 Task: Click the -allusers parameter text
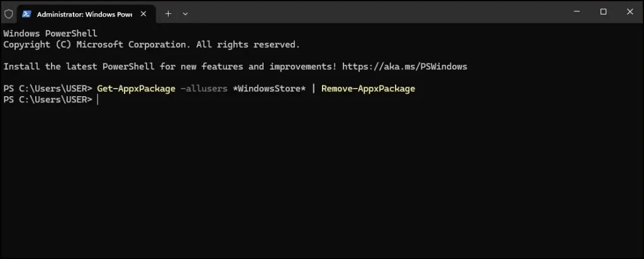click(204, 89)
